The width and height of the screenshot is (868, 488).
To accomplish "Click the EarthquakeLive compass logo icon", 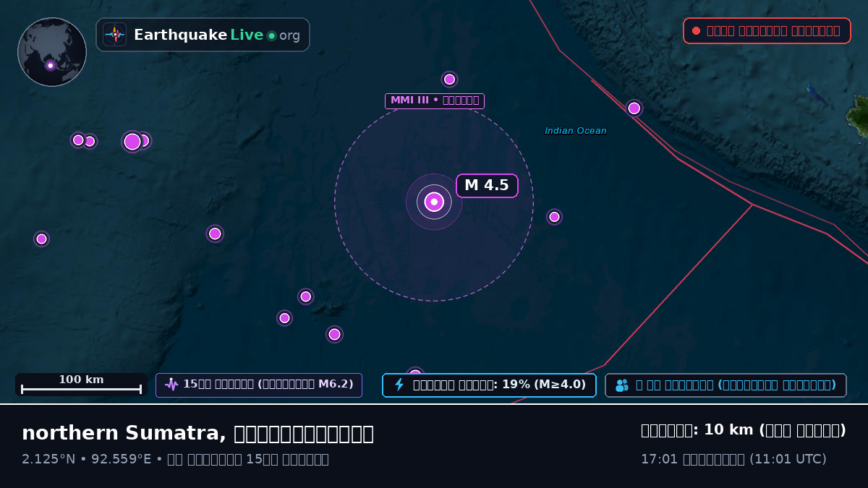I will [x=114, y=35].
